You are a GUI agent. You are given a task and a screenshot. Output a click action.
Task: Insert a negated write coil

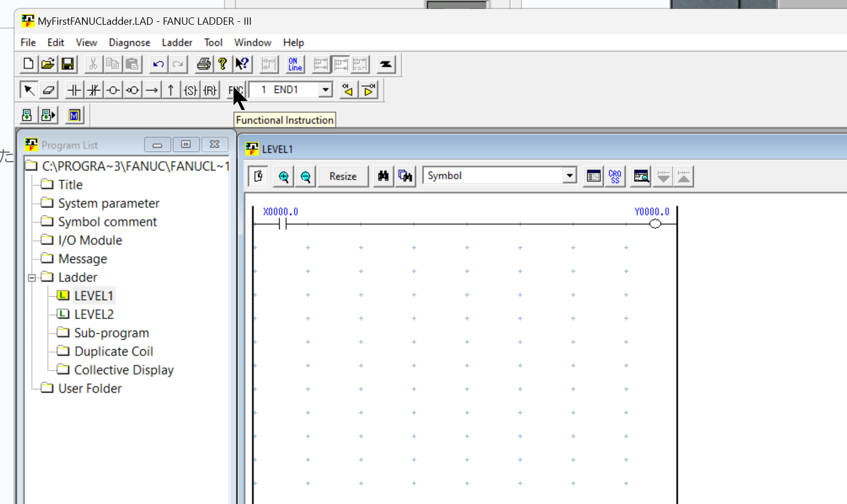(132, 90)
